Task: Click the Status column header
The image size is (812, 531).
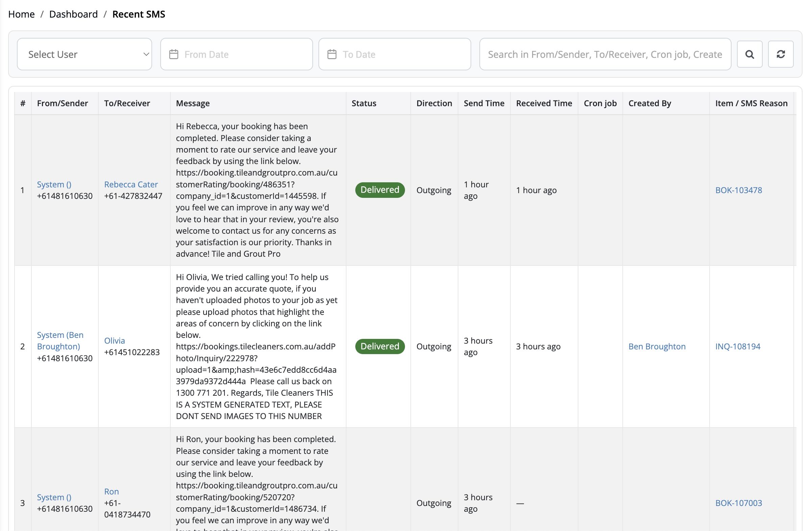Action: pyautogui.click(x=364, y=103)
